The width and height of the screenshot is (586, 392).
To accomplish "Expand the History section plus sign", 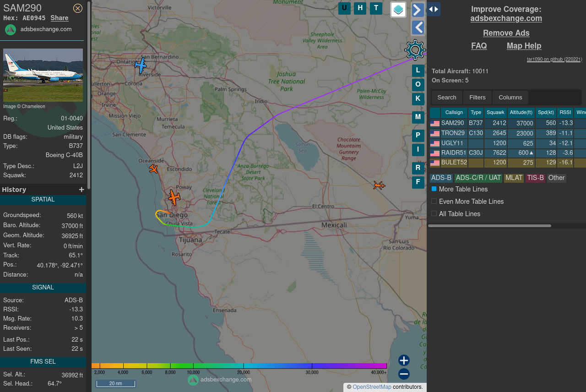I will (81, 190).
